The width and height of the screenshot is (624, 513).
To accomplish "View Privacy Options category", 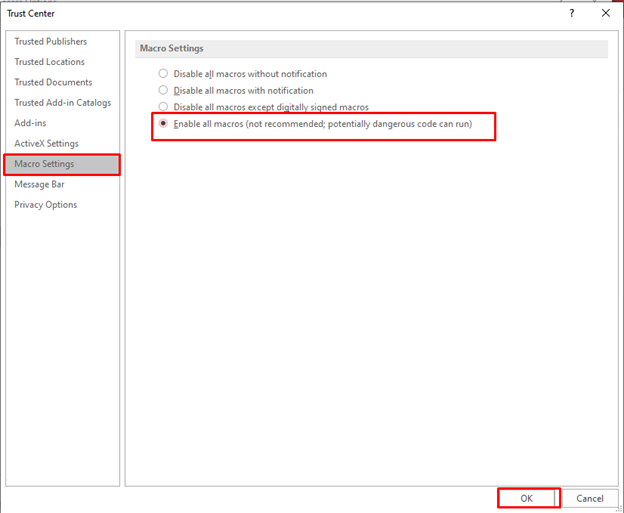I will click(45, 205).
